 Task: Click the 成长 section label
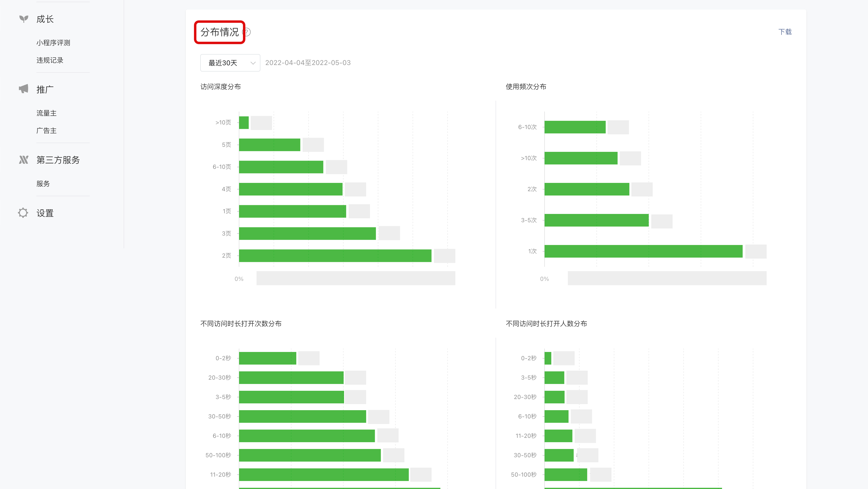coord(45,19)
